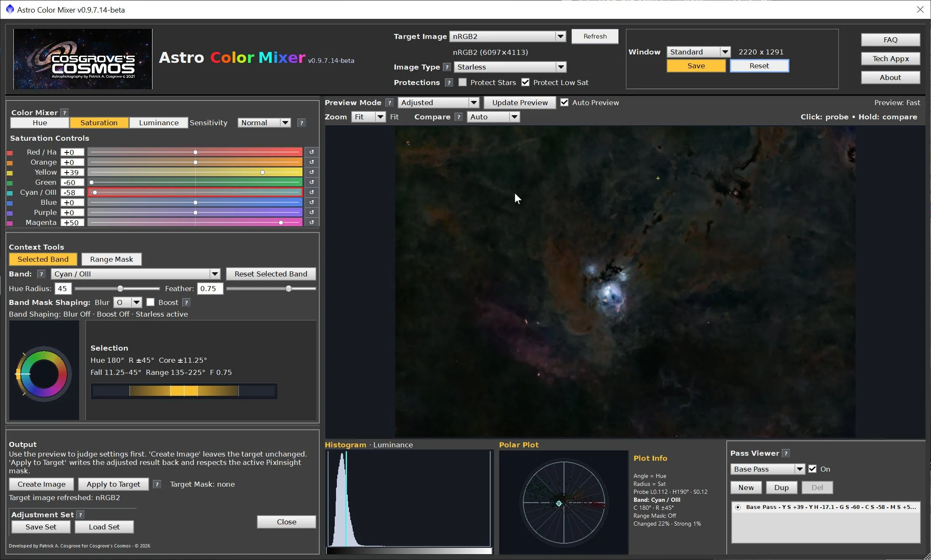The image size is (931, 560).
Task: Click the Magenta saturation slider handle
Action: coord(281,223)
